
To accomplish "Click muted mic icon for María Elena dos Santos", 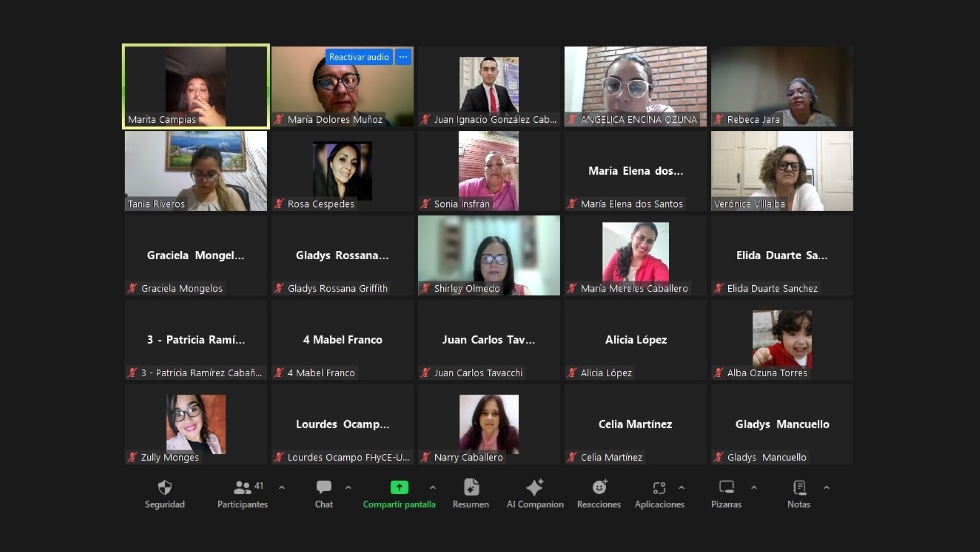I will (x=572, y=204).
